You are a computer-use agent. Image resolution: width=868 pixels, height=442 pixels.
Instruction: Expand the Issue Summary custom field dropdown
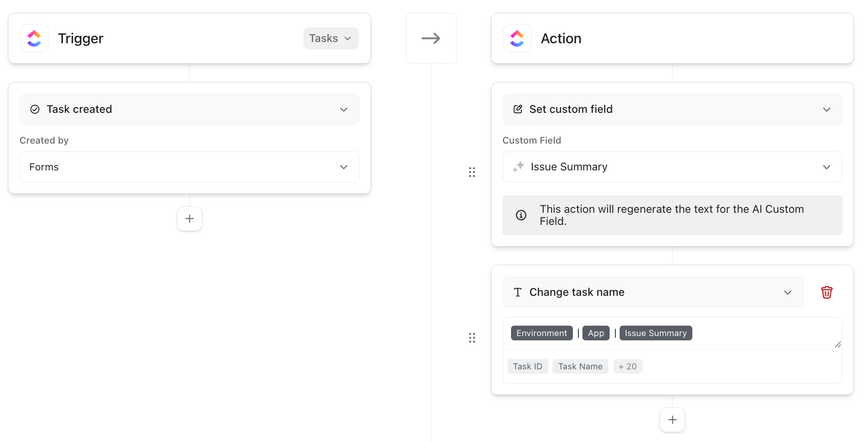(x=827, y=167)
